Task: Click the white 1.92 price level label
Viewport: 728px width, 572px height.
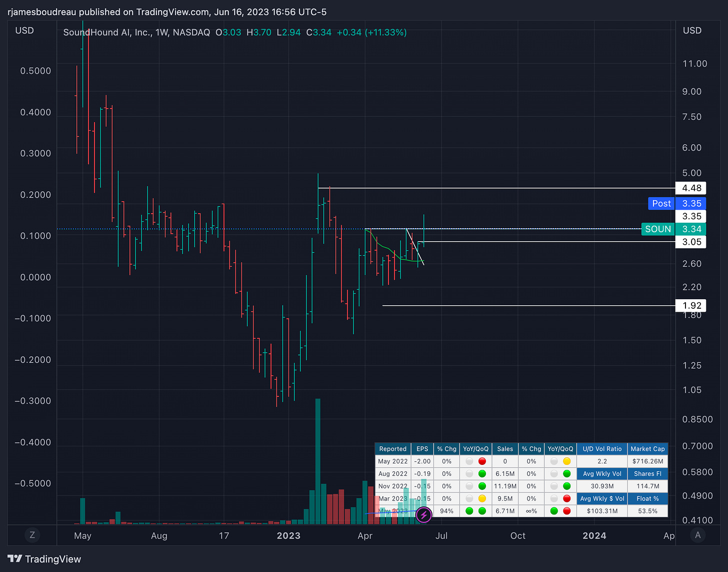Action: coord(690,305)
